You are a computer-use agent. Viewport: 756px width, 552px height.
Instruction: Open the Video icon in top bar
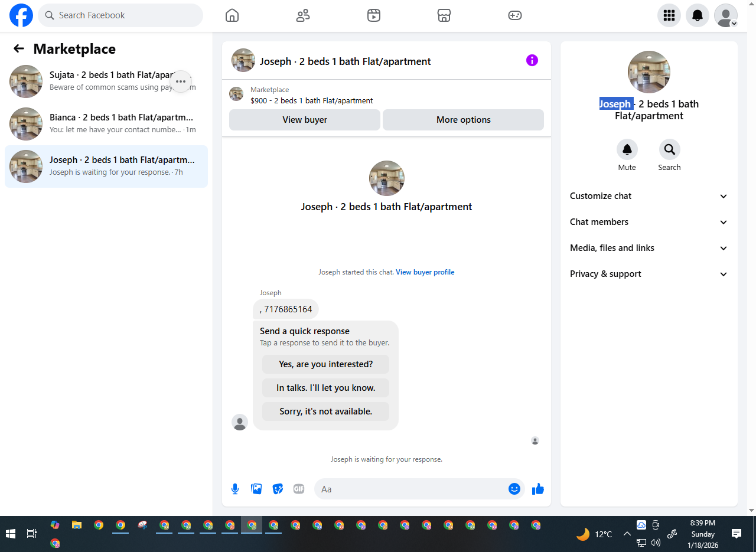(373, 15)
